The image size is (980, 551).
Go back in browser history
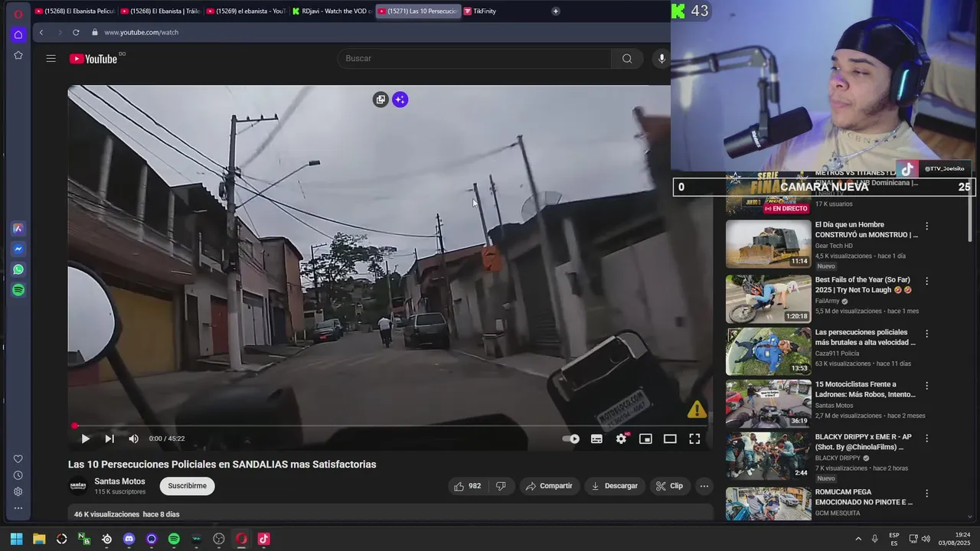41,32
